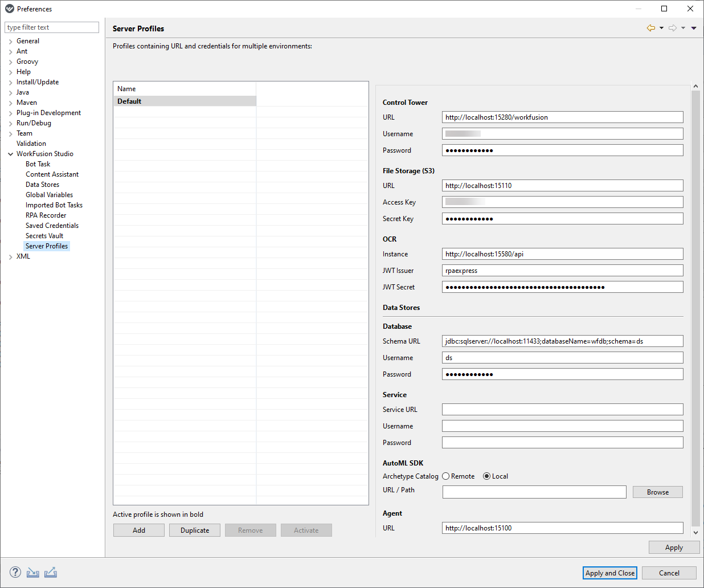Expand the Install/Update tree node
This screenshot has height=588, width=704.
[x=11, y=83]
